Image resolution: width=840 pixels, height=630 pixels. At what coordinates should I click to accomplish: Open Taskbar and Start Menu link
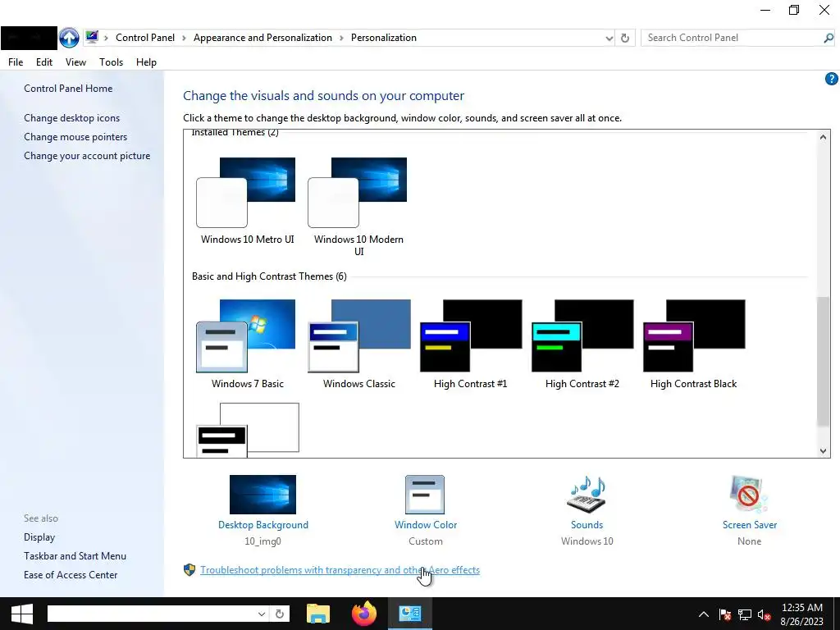tap(75, 556)
